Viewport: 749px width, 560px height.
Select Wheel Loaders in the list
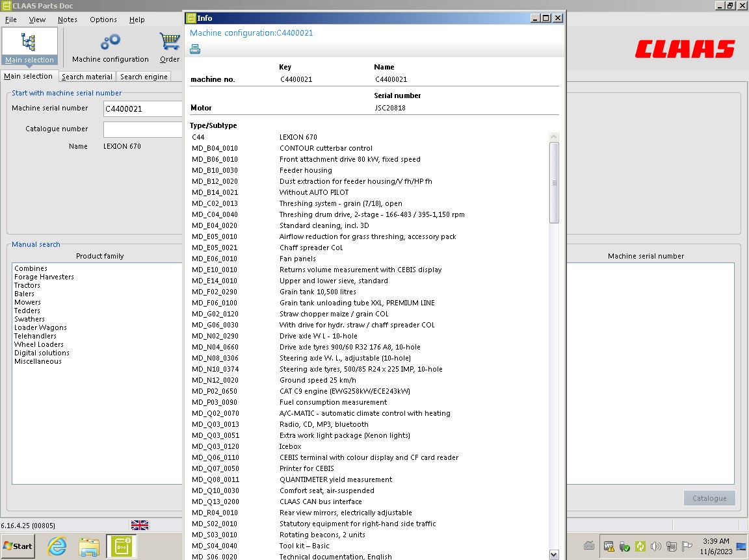click(x=39, y=344)
